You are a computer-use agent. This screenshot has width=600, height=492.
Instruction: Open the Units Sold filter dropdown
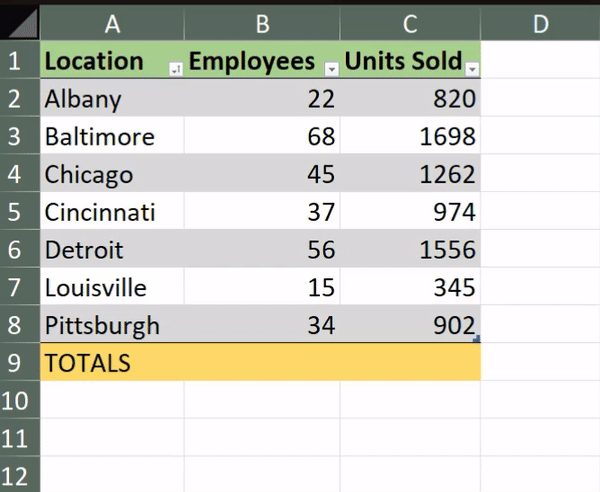pyautogui.click(x=473, y=70)
